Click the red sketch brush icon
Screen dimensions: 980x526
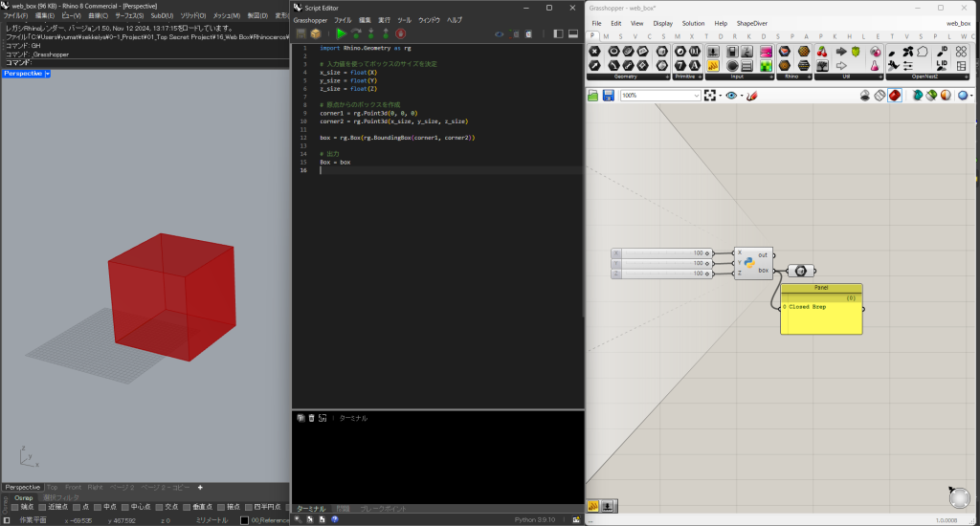pyautogui.click(x=751, y=96)
